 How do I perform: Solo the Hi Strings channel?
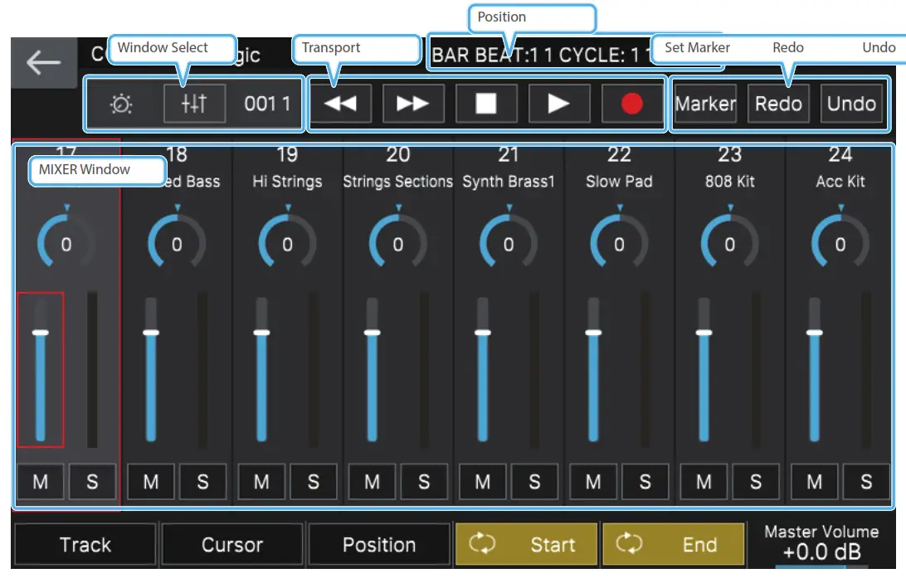point(314,482)
